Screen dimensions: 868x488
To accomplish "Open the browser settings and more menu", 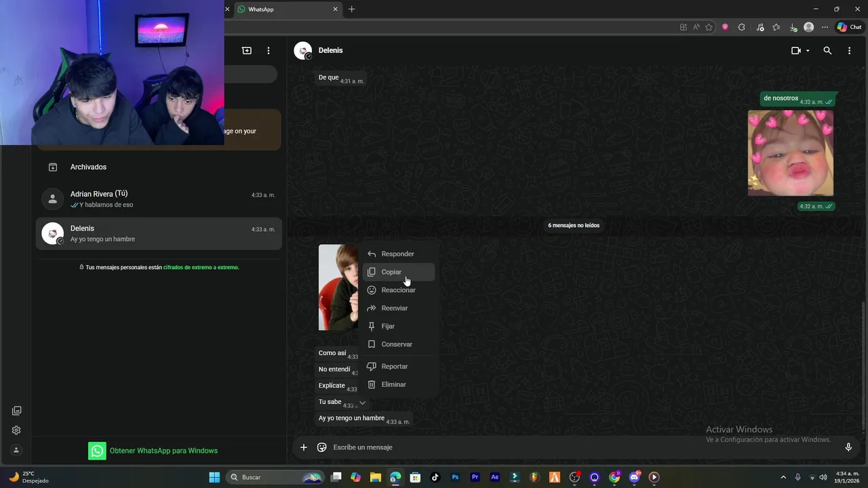I will 825,27.
